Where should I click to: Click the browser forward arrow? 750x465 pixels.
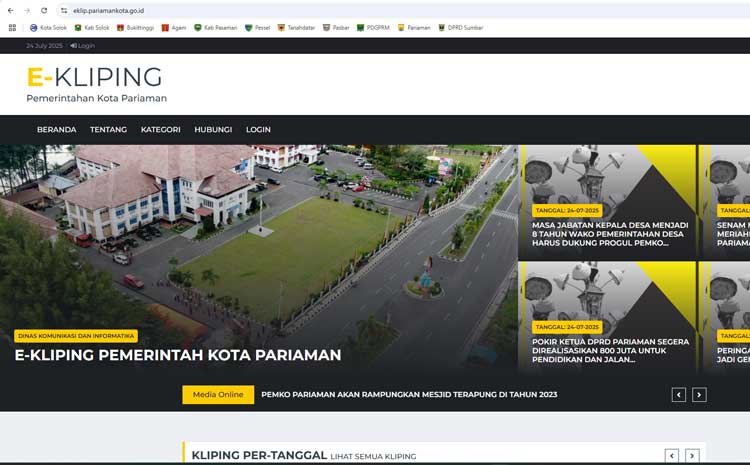click(x=27, y=11)
